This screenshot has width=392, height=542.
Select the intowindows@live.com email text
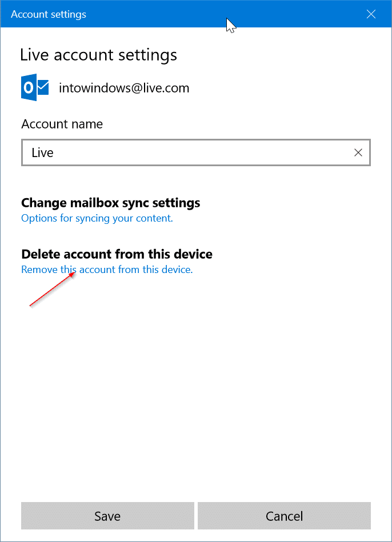coord(124,88)
